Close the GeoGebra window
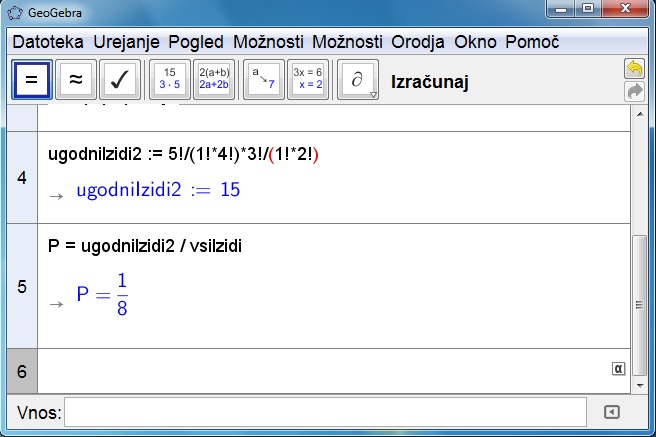This screenshot has width=656, height=437. pos(625,8)
